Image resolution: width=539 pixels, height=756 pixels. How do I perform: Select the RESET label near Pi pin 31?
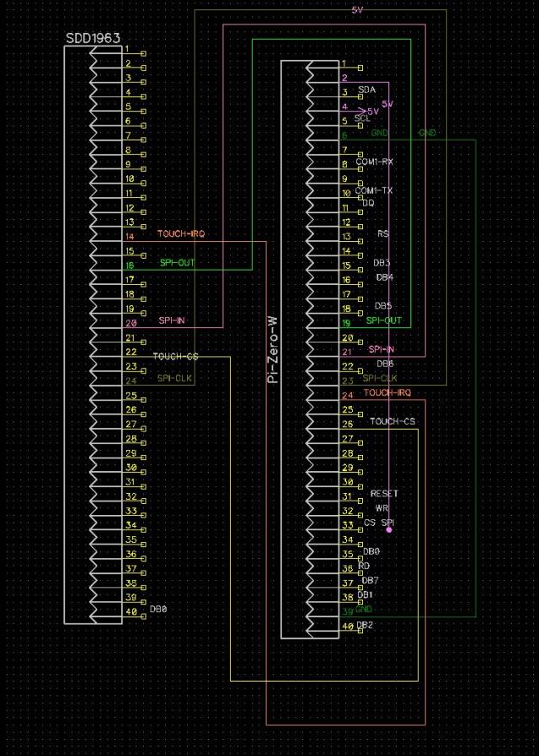pos(384,494)
